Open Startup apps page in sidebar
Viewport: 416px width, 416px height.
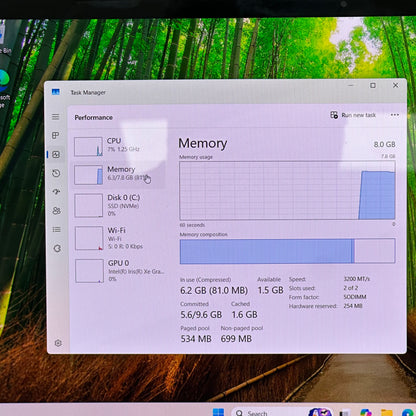coord(56,192)
